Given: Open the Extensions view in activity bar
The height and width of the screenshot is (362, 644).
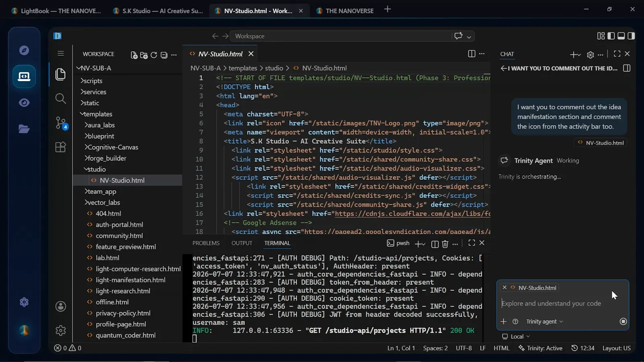Looking at the screenshot, I should pyautogui.click(x=60, y=147).
